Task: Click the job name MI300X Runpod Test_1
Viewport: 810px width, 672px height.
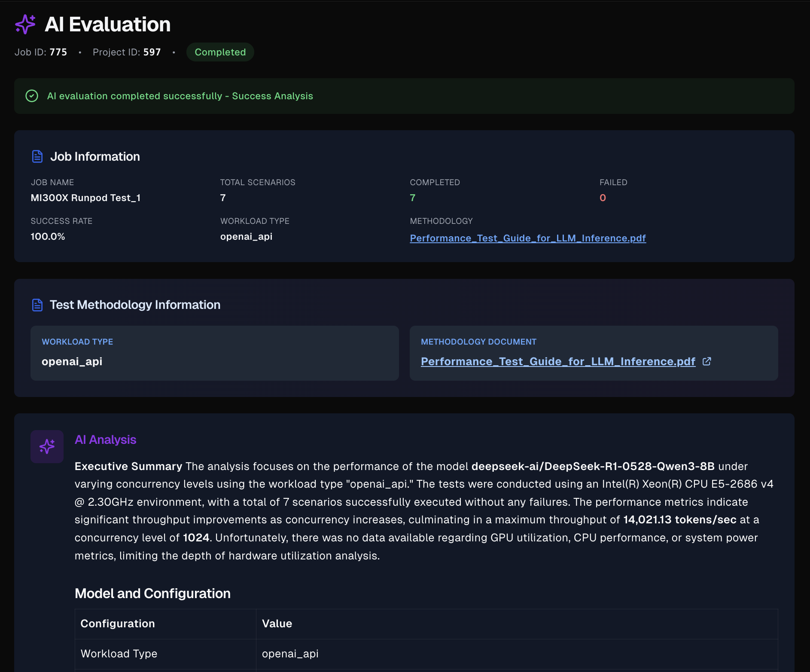Action: 85,198
